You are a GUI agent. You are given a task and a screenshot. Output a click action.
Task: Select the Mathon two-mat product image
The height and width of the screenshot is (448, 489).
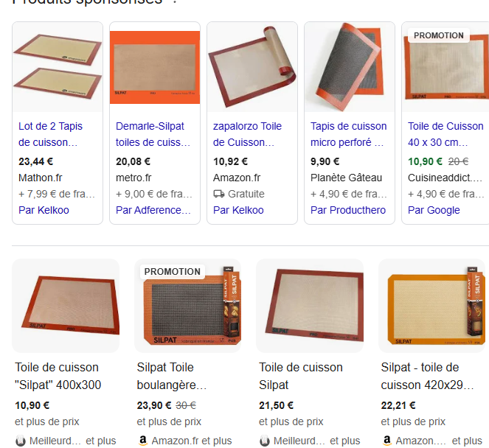[58, 67]
